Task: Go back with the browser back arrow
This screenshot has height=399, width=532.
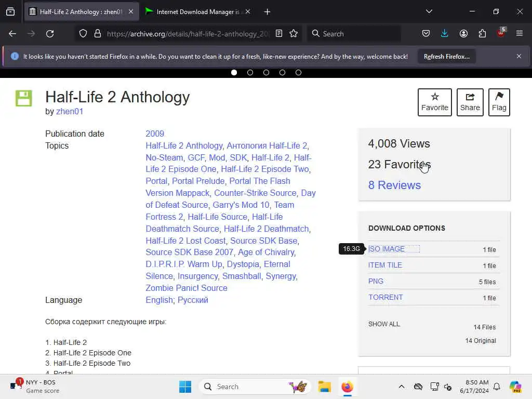Action: tap(12, 34)
